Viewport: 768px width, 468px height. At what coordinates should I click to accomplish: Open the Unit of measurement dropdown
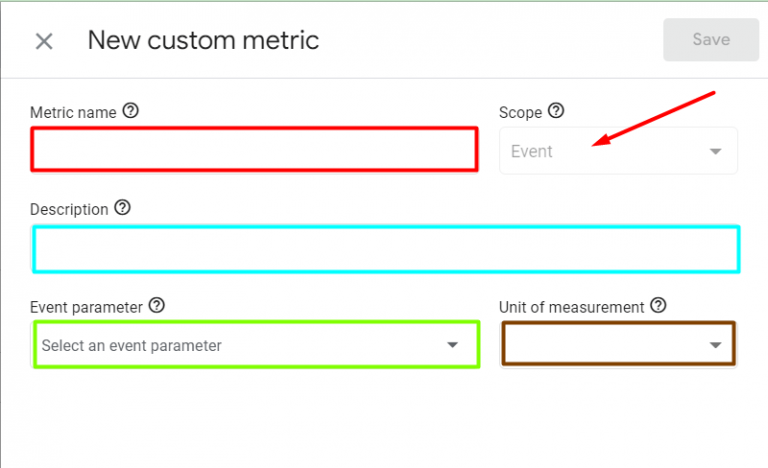point(619,344)
